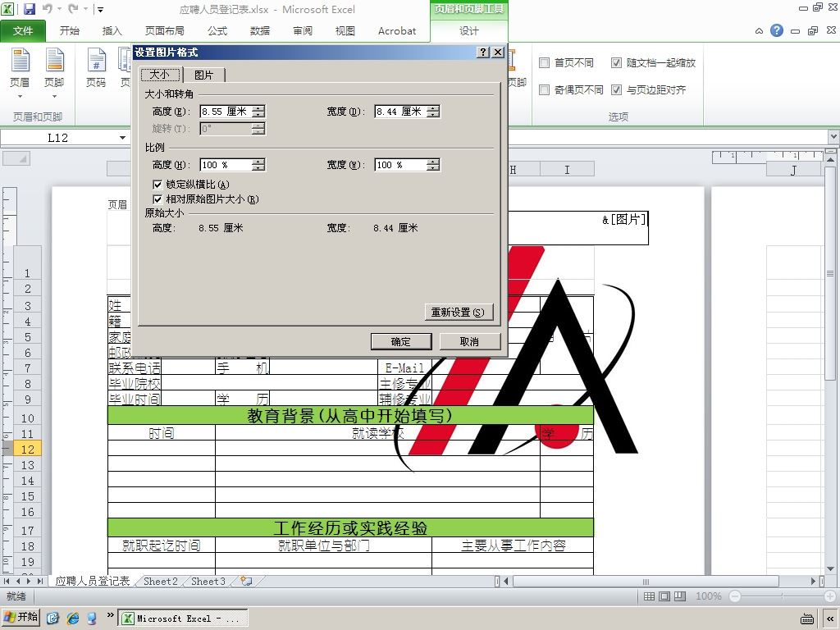The height and width of the screenshot is (630, 840).
Task: Click the Windows 开始 Start button
Action: pyautogui.click(x=20, y=618)
